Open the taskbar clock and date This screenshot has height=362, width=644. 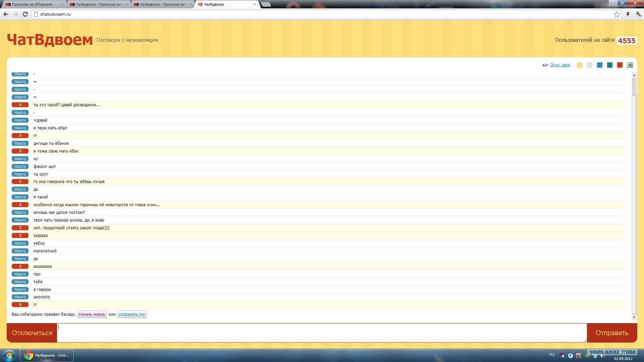coord(623,356)
